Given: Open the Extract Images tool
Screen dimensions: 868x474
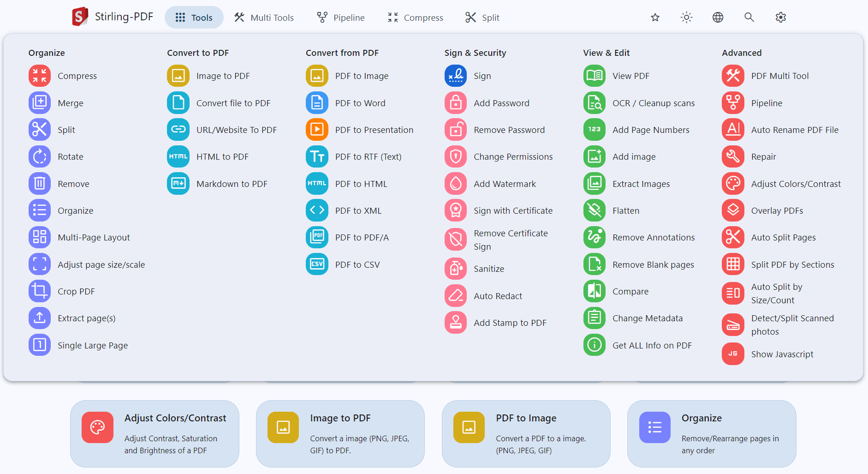Looking at the screenshot, I should [641, 183].
